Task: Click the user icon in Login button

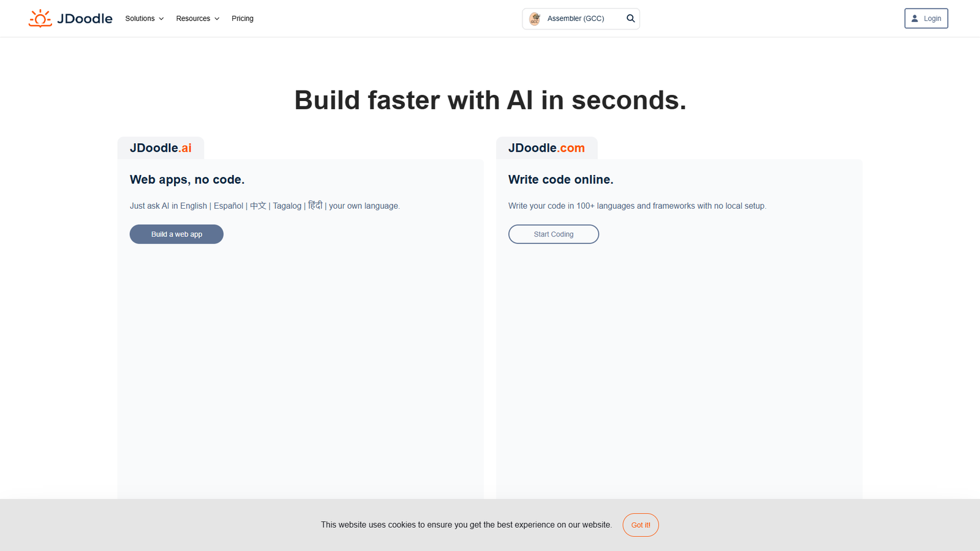Action: tap(914, 18)
